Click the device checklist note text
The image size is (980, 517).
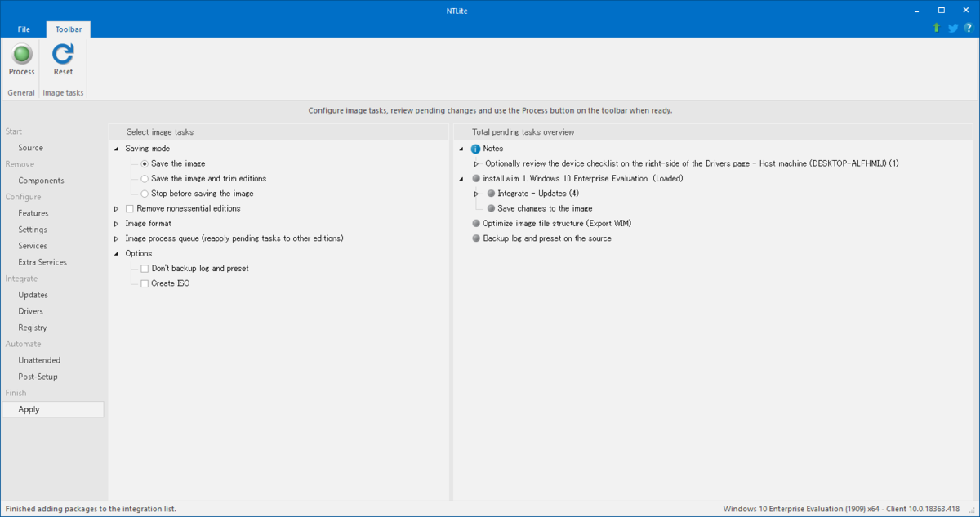(692, 163)
